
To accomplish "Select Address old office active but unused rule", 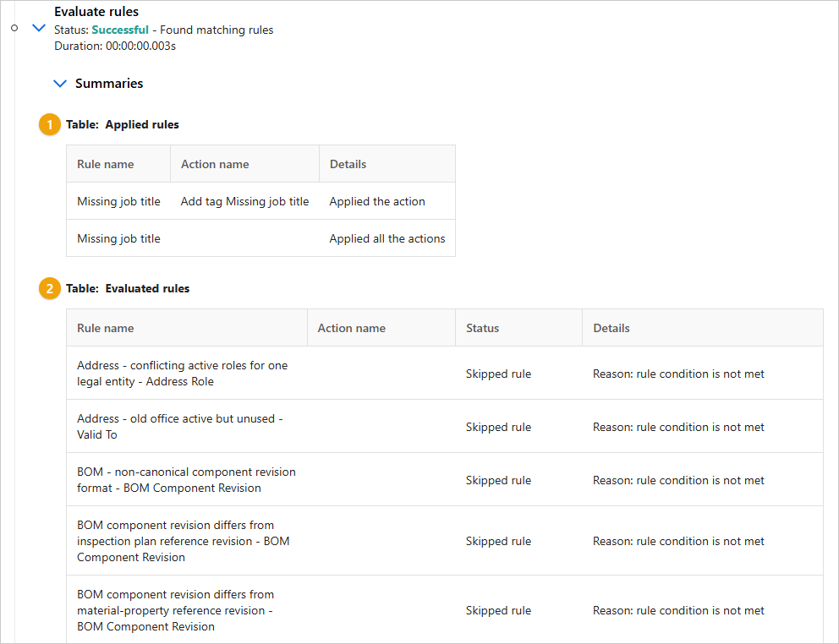I will click(x=180, y=426).
